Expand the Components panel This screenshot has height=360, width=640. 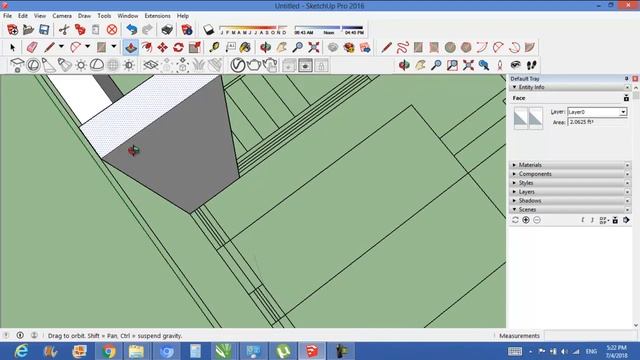coord(514,174)
